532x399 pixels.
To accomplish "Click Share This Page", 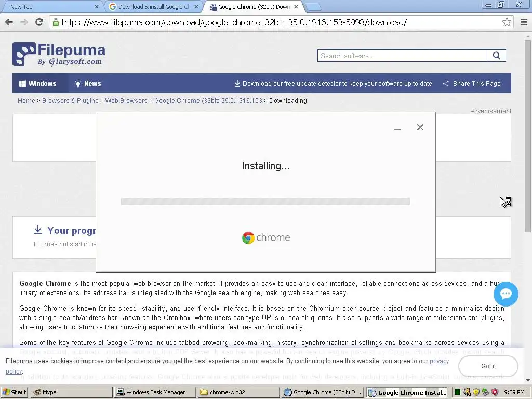I will [472, 84].
